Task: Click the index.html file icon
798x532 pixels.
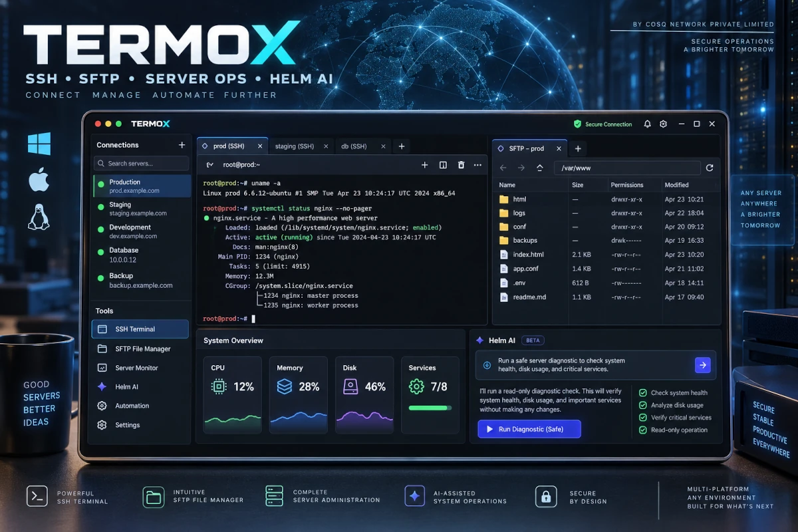Action: 503,255
